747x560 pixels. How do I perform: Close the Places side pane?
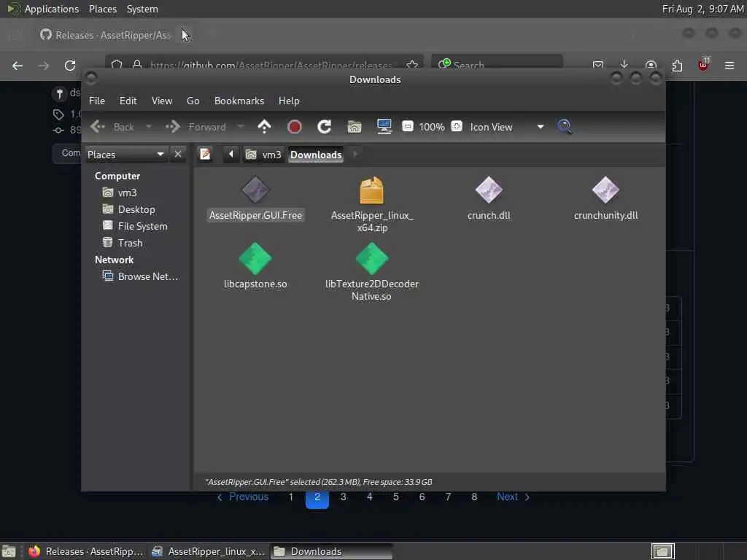click(x=178, y=155)
